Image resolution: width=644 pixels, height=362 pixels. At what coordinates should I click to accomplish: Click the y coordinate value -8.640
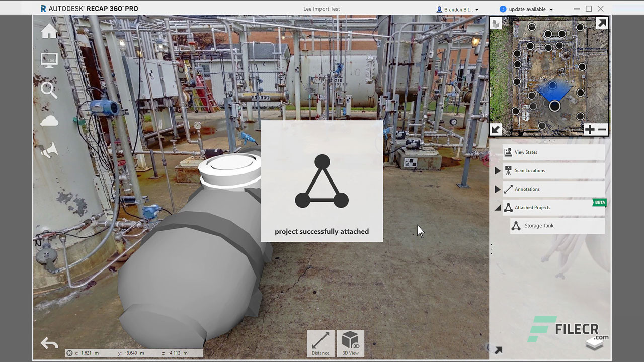(x=131, y=353)
